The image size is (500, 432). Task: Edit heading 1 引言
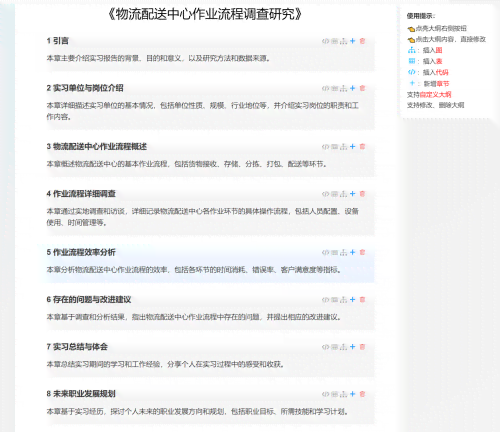(58, 41)
